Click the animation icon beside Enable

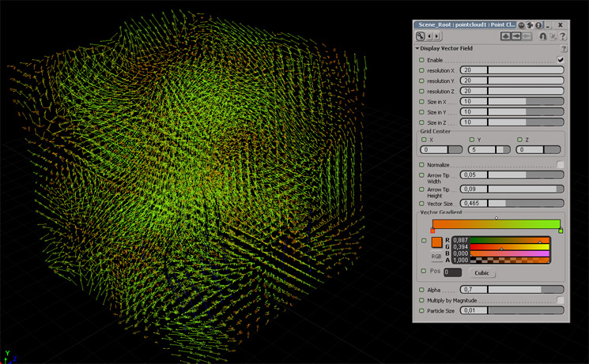421,60
